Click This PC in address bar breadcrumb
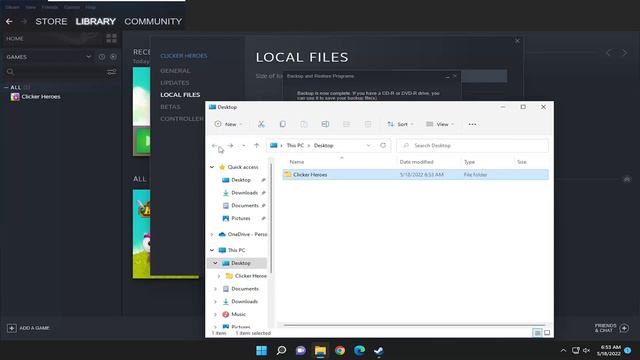Screen dimensions: 640x360 295,145
